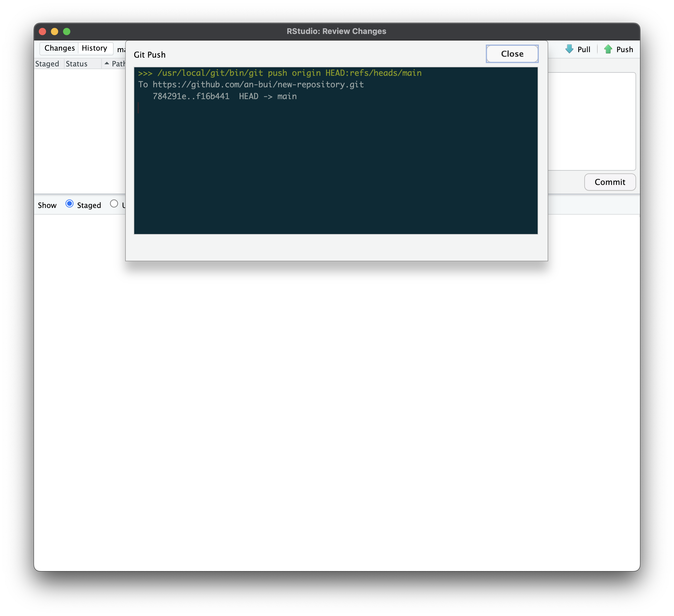Click the green fullscreen window button

point(67,32)
